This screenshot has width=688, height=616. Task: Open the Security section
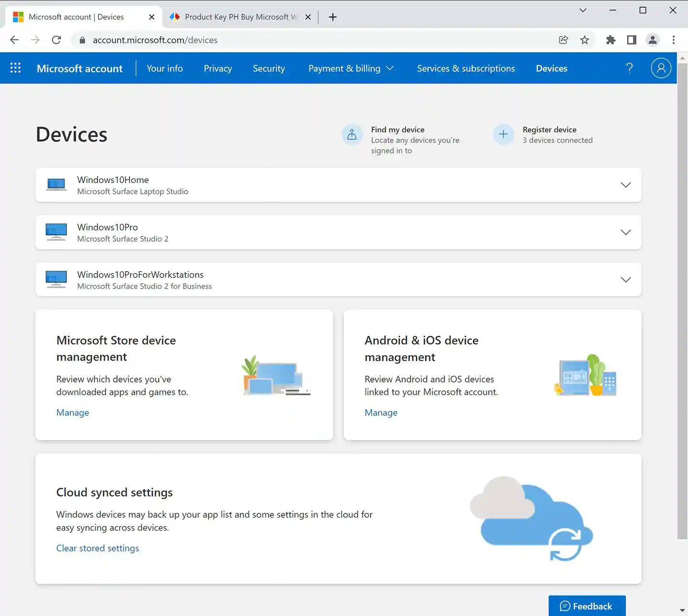pos(269,68)
